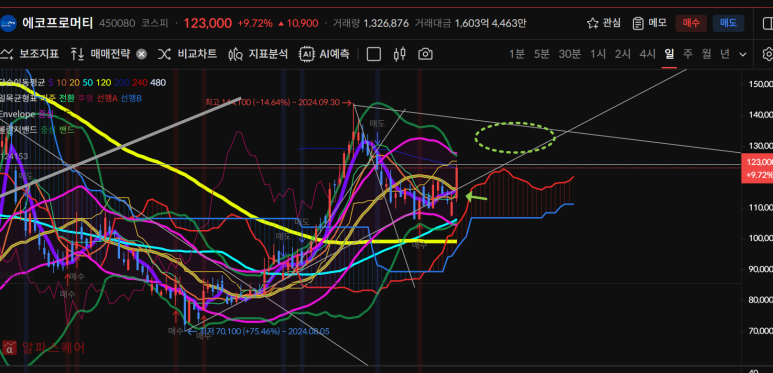Viewport: 773px width, 373px height.
Task: Toggle the side panel layout icon
Action: [767, 23]
